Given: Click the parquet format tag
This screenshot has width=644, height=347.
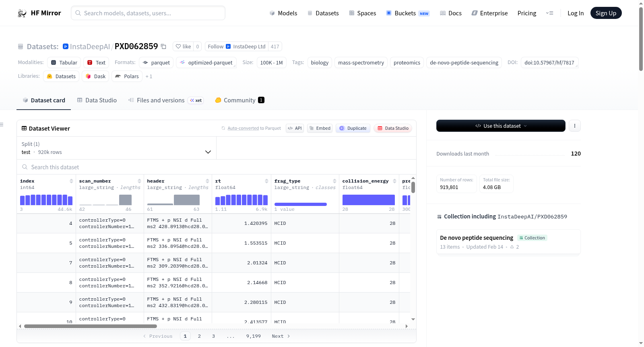Looking at the screenshot, I should pos(156,62).
